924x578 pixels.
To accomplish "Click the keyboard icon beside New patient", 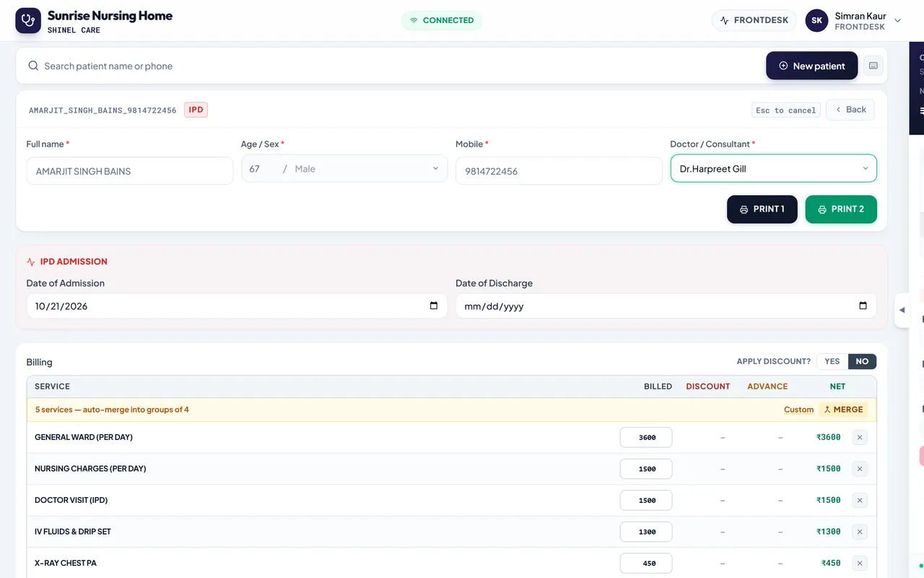I will point(873,66).
